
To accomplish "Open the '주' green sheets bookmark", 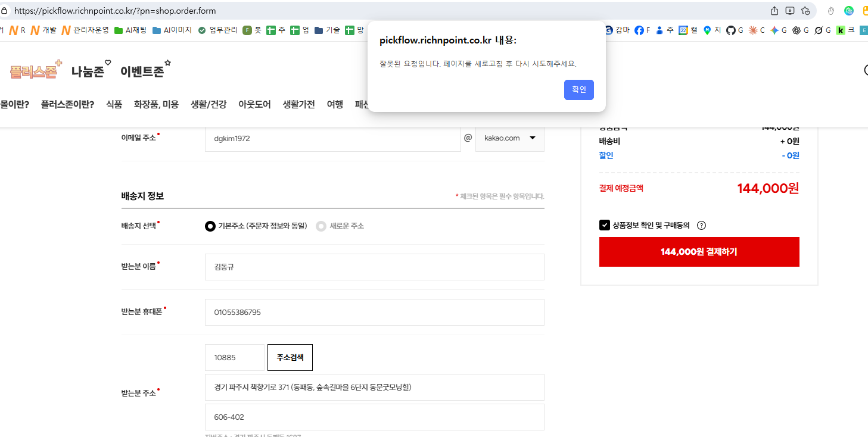I will pos(276,30).
